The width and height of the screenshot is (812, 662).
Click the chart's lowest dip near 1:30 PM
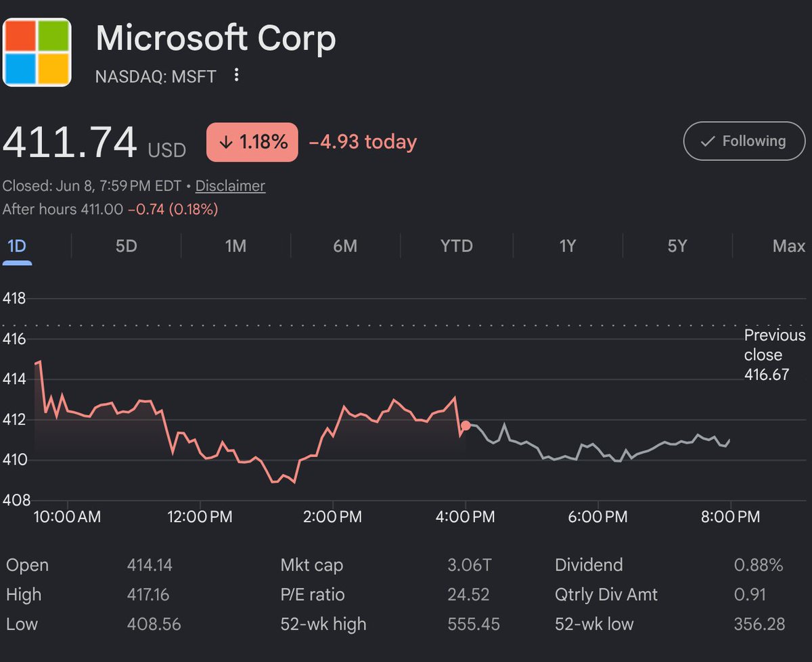coord(294,482)
